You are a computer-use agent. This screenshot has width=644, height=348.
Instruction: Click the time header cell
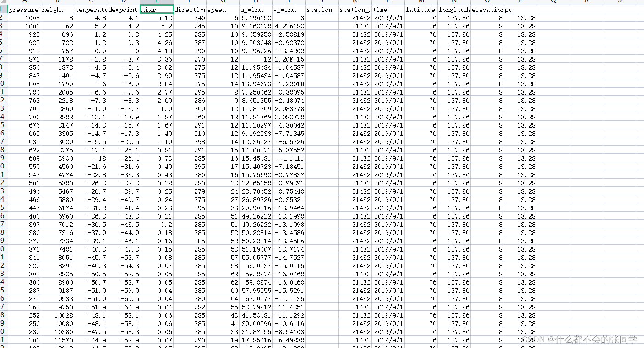388,10
